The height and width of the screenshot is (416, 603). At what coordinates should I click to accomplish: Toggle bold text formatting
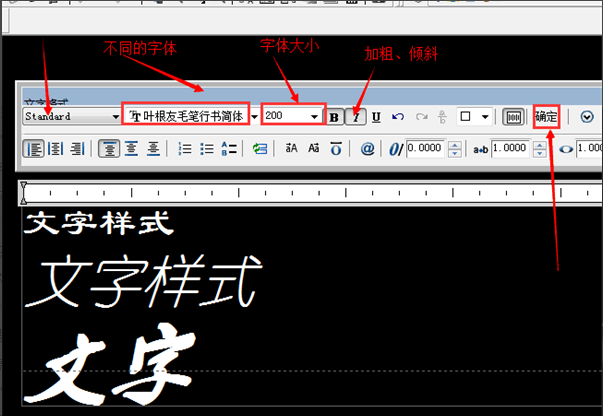pos(335,117)
